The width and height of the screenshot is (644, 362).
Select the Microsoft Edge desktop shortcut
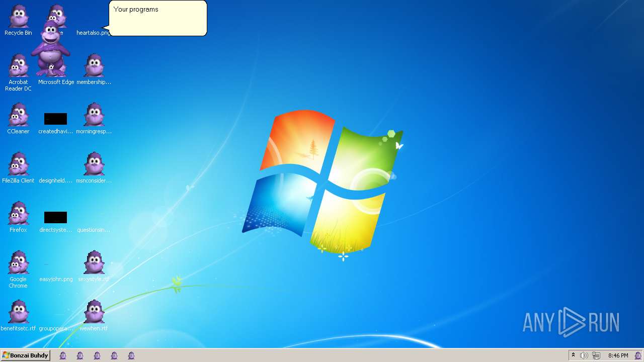click(56, 82)
